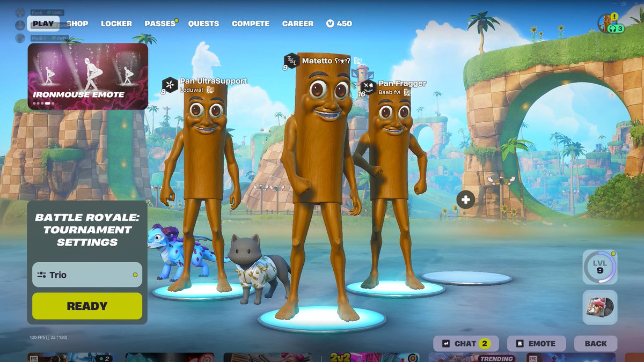
Task: Select the gray cat pet companion
Action: coord(258,268)
